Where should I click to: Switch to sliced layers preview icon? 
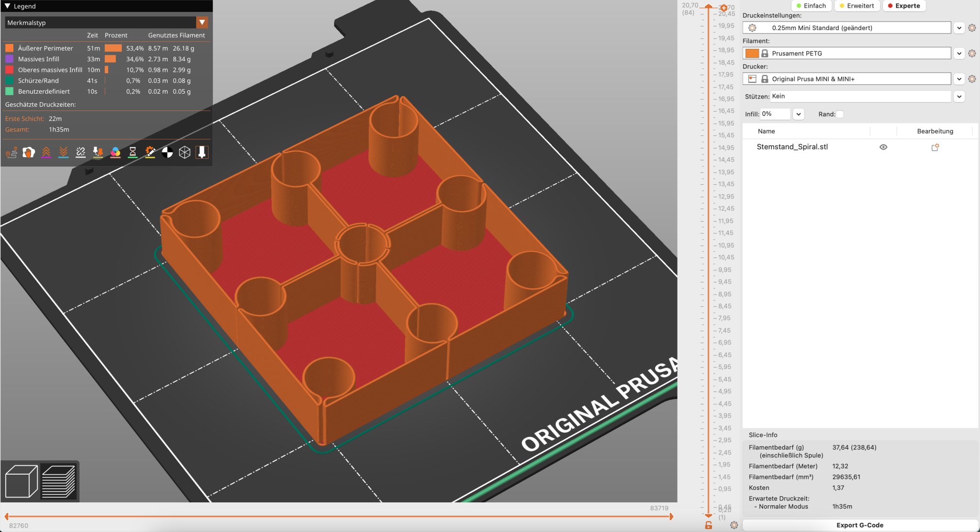[58, 481]
